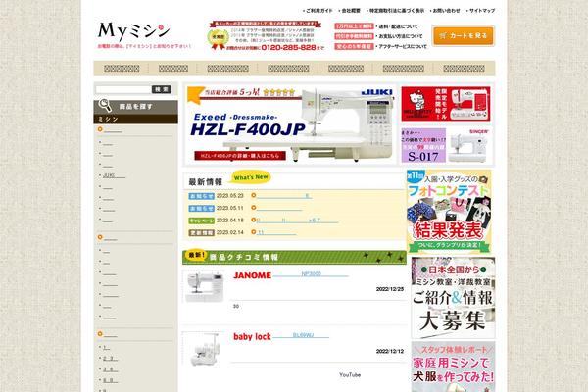Click the orange bullet icon beside 2023.05.23 news
This screenshot has height=392, width=588.
(254, 195)
